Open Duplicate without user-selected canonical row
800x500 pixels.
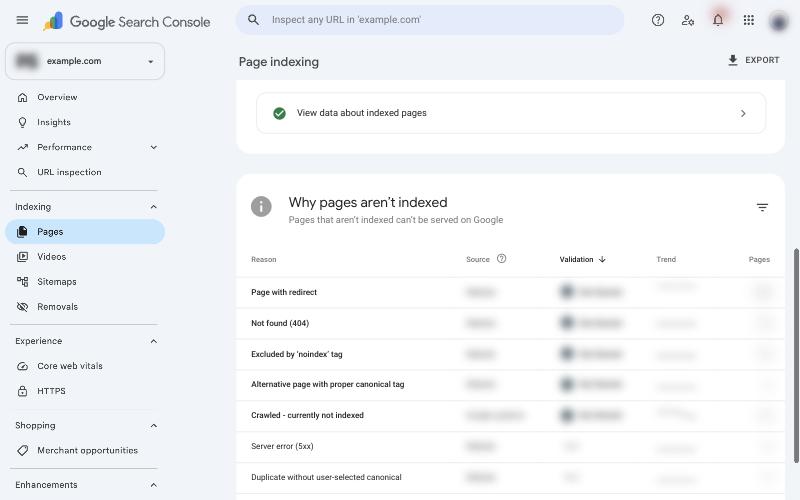click(x=510, y=478)
